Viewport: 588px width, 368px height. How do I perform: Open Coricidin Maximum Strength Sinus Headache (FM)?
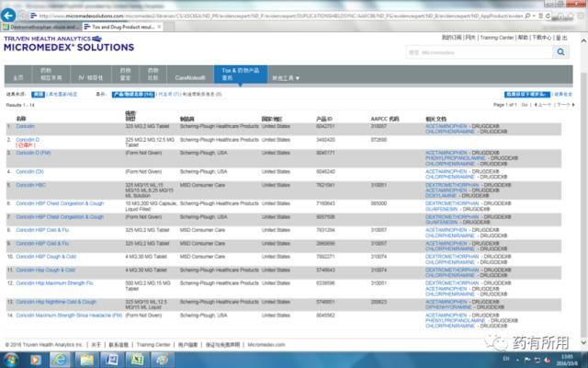coord(69,316)
